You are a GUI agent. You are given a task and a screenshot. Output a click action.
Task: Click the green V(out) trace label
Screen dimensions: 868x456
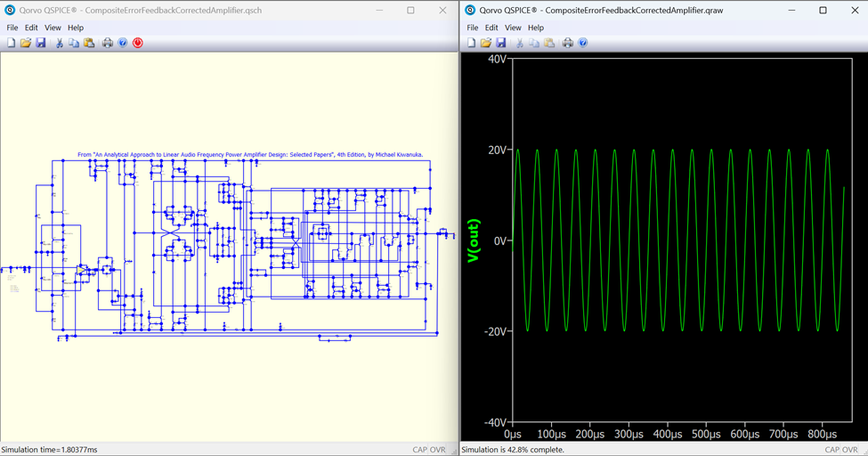tap(474, 240)
